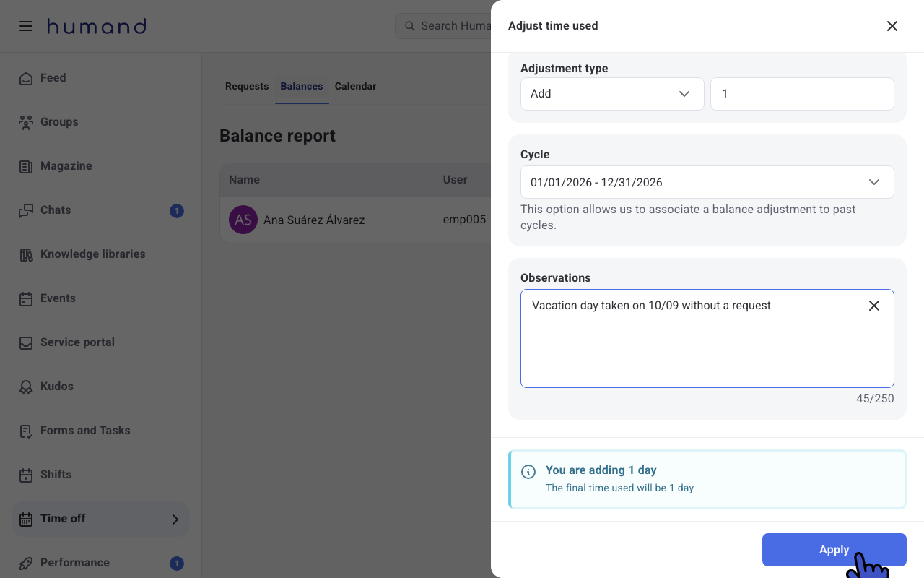The height and width of the screenshot is (578, 924).
Task: Click the Shifts calendar icon
Action: point(26,475)
